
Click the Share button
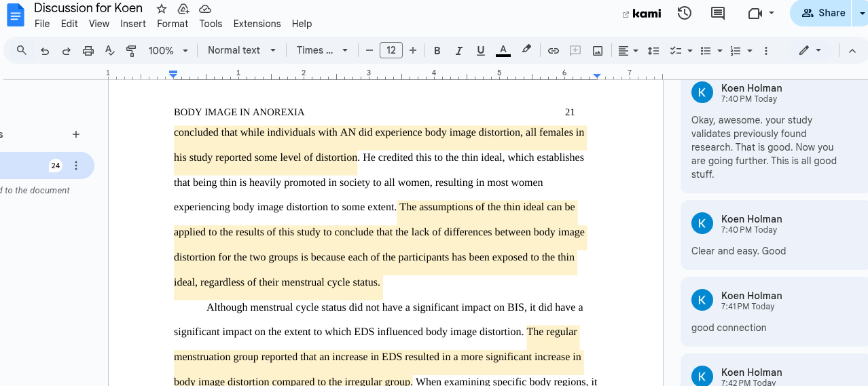823,13
